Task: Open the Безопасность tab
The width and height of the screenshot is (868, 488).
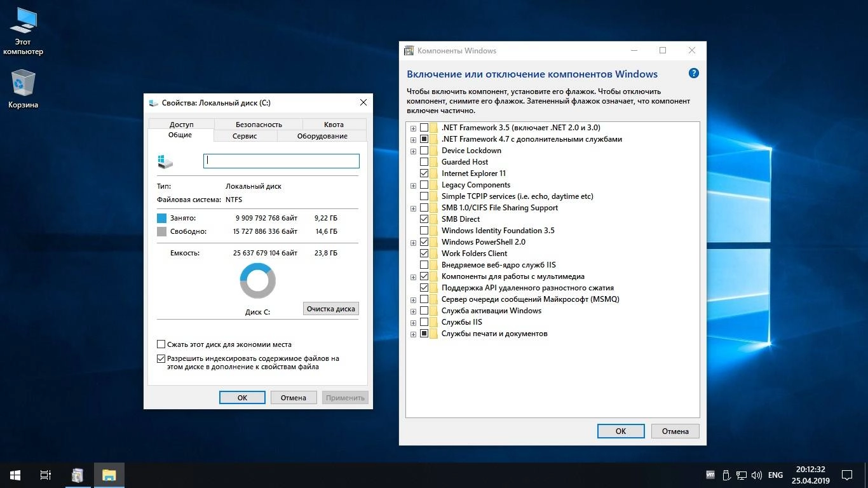Action: pos(259,124)
